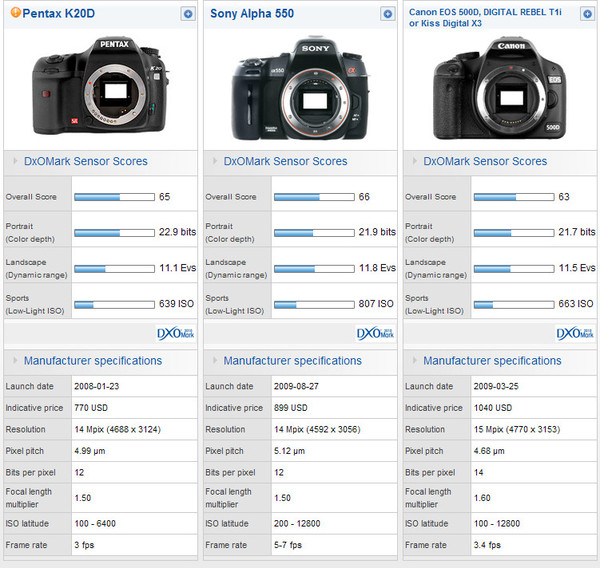Click the '1.60' Canon focal length multiplier
This screenshot has width=600, height=568.
tap(482, 498)
